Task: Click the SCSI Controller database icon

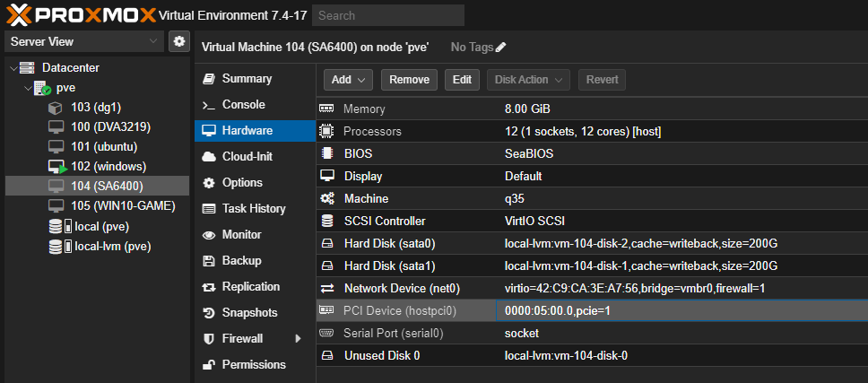Action: [327, 221]
